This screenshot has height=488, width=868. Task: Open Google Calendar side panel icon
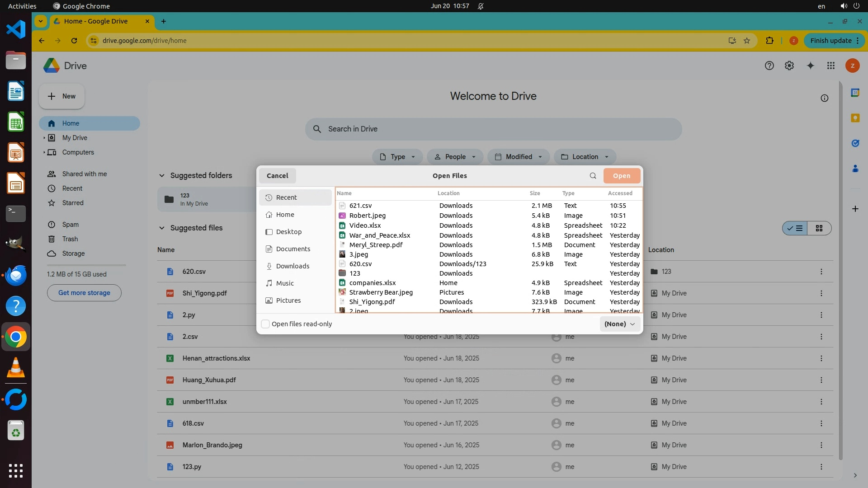click(855, 93)
